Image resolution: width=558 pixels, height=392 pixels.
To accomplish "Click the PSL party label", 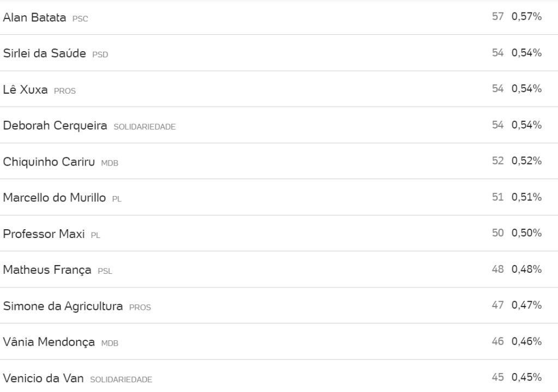I will 105,271.
